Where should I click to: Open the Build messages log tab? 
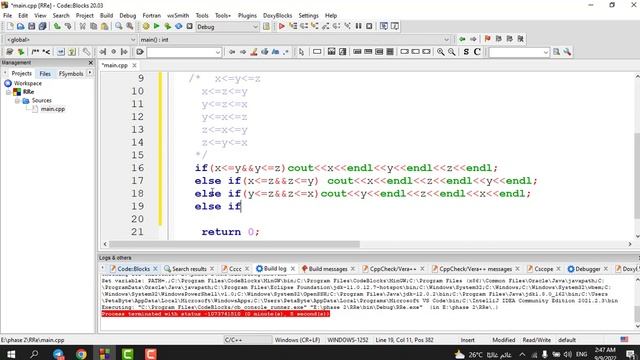point(328,269)
